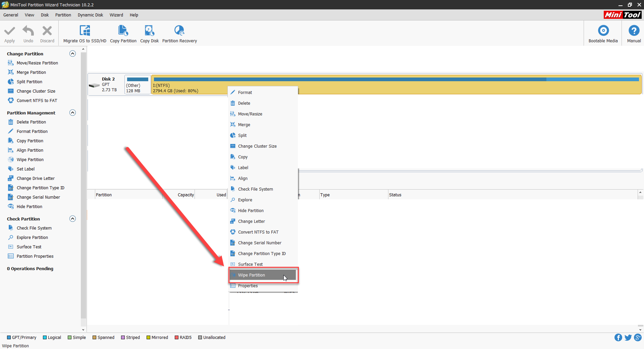Click Surface Test in left sidebar
The image size is (644, 349).
pyautogui.click(x=29, y=247)
